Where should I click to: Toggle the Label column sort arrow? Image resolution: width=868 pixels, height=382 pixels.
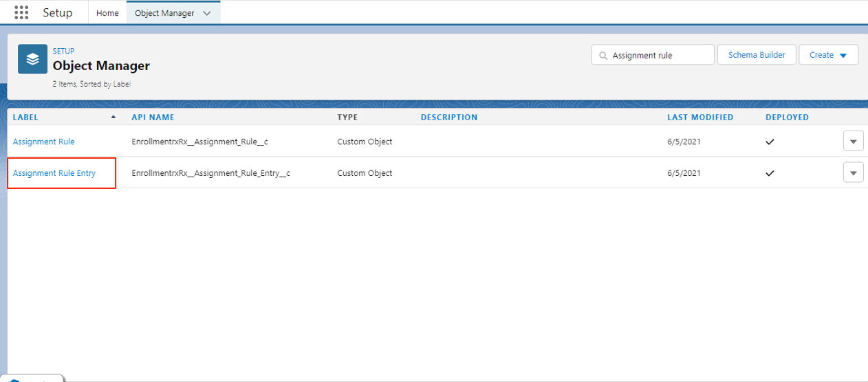(113, 117)
